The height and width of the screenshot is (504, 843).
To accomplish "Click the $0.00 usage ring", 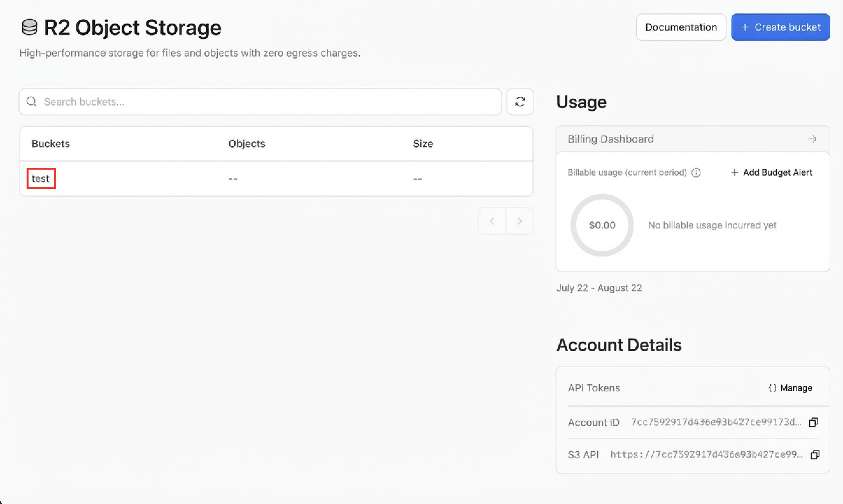I will [x=602, y=225].
